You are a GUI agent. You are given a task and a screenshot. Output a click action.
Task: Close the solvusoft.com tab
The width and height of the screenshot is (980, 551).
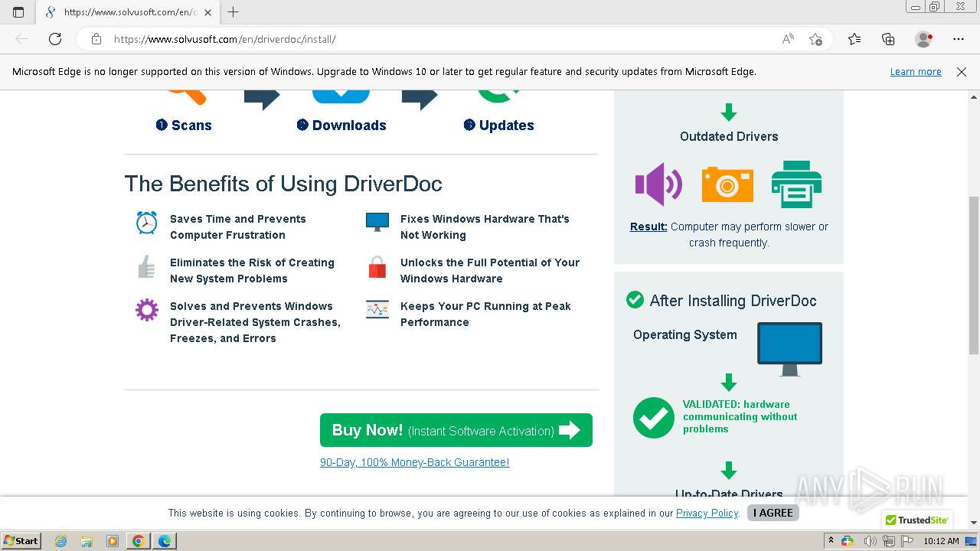click(x=207, y=12)
